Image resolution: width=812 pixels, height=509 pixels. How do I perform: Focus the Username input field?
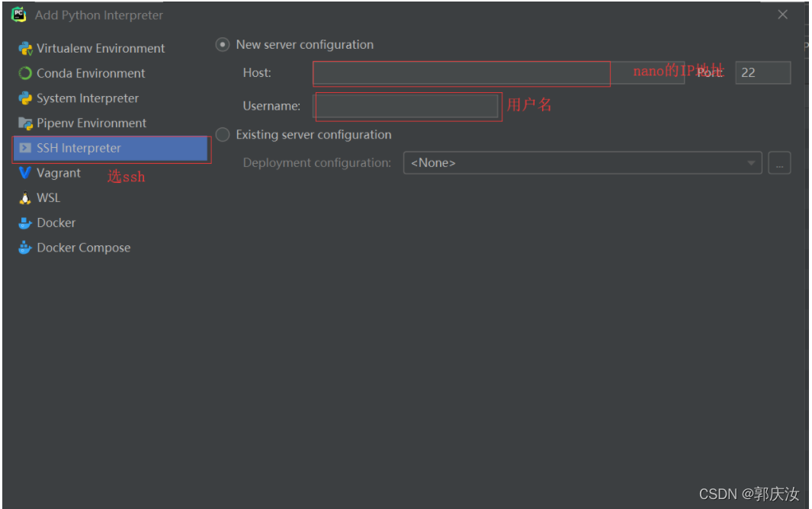pos(406,106)
